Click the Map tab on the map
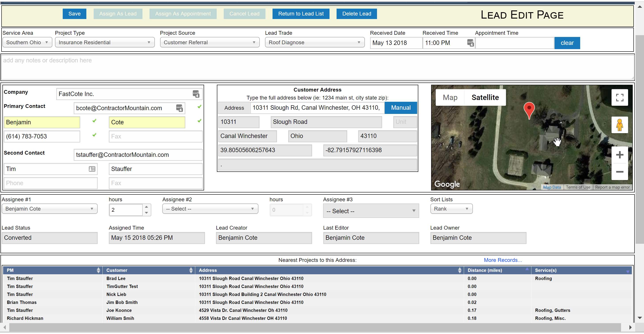 pyautogui.click(x=450, y=97)
